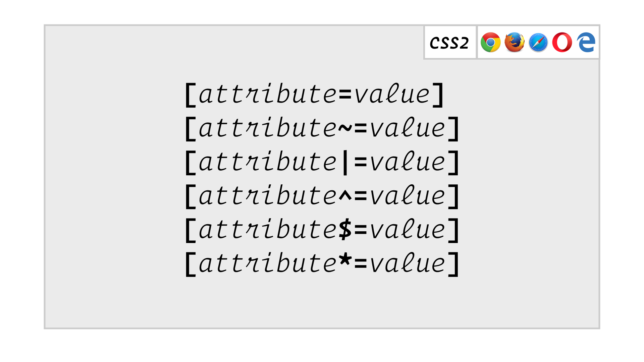644x362 pixels.
Task: Click the tilde symbol in second selector
Action: point(345,128)
